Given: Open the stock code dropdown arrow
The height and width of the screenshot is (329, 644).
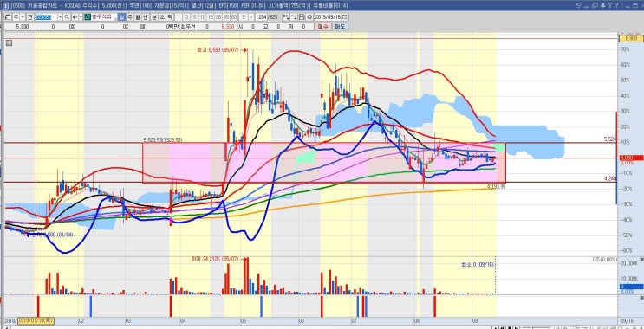Looking at the screenshot, I should (x=61, y=17).
